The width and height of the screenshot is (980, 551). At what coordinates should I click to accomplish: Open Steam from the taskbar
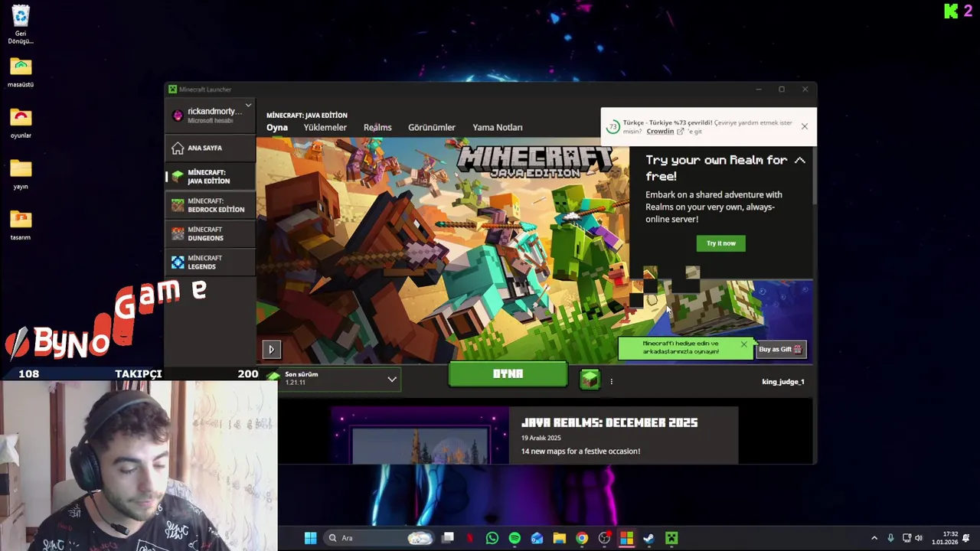click(648, 538)
